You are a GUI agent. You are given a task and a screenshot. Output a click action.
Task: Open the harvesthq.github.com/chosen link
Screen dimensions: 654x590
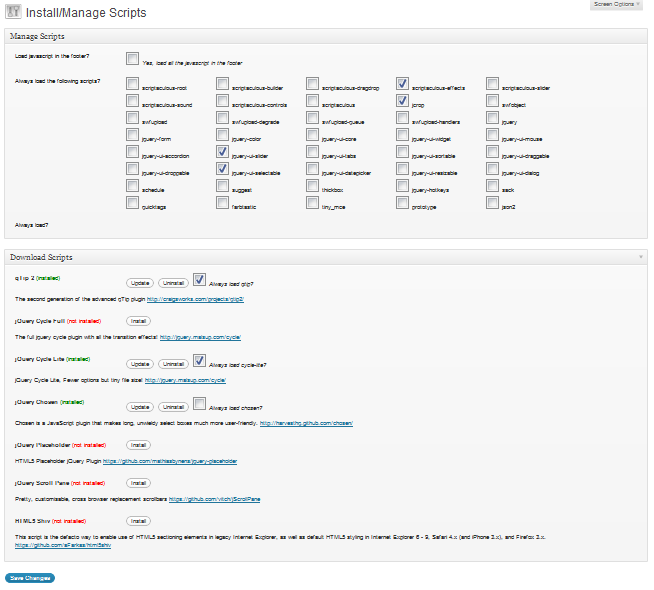(306, 423)
